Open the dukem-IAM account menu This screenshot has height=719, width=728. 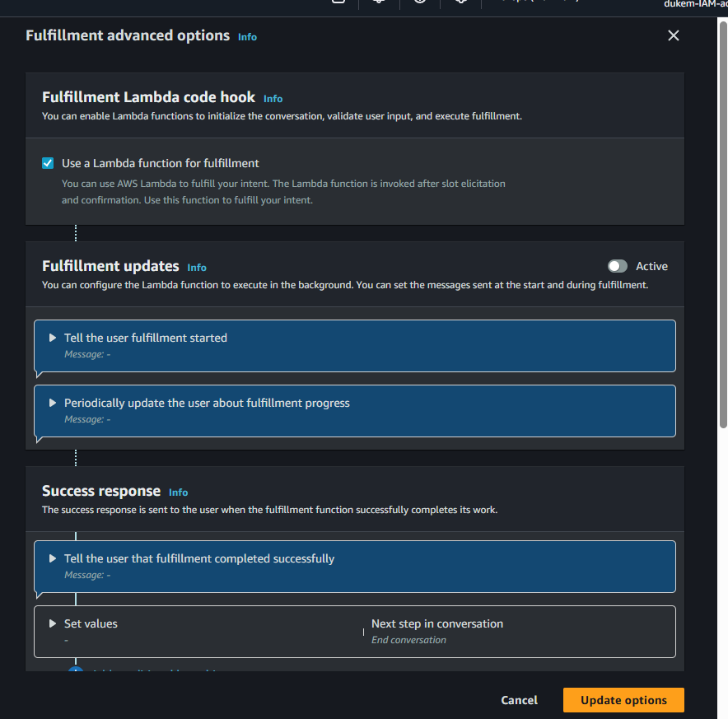point(695,3)
